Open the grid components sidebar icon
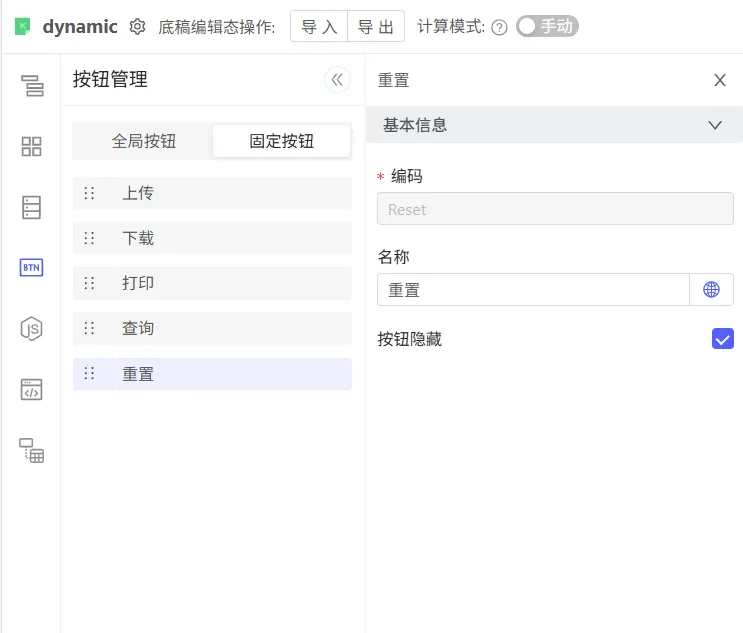743x633 pixels. click(x=32, y=147)
